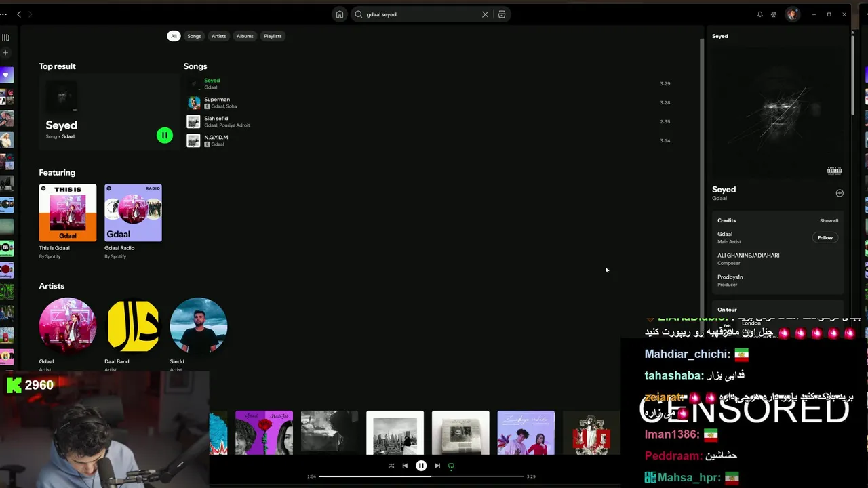The image size is (868, 488).
Task: Open Gdaal artist link in top result
Action: pyautogui.click(x=68, y=137)
